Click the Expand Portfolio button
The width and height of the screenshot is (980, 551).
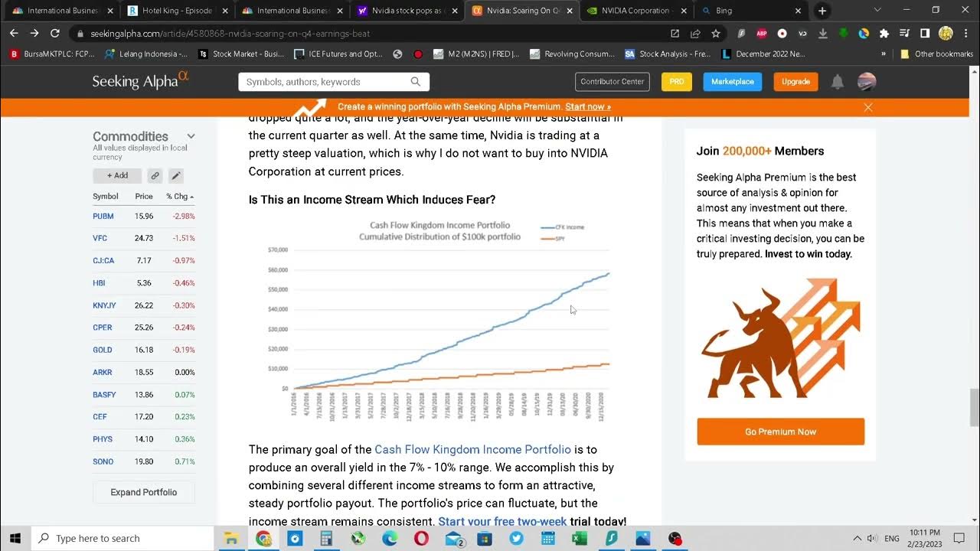[144, 492]
